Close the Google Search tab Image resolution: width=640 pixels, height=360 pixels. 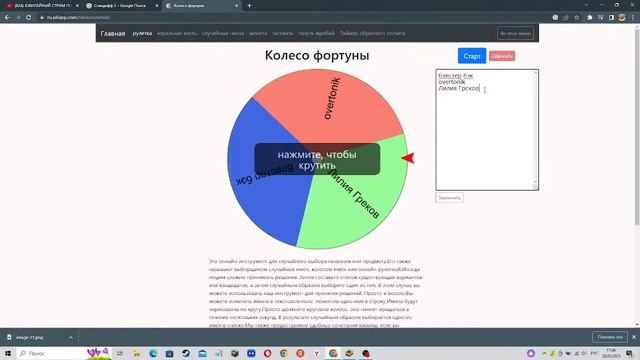coord(157,6)
